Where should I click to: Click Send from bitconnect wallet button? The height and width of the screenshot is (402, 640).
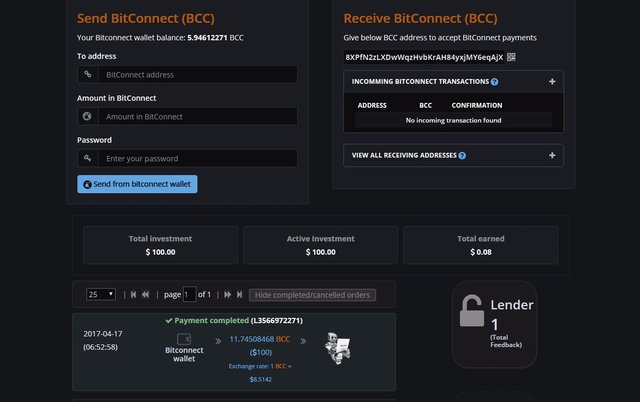click(137, 184)
